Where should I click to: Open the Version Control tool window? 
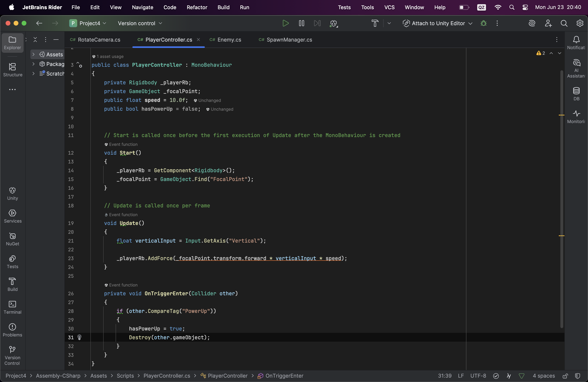12,356
